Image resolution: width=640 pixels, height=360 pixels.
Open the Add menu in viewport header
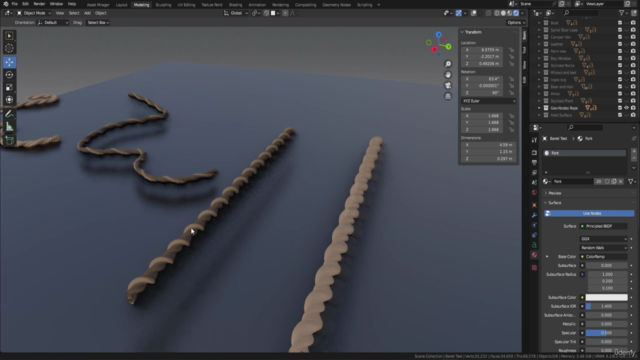87,13
